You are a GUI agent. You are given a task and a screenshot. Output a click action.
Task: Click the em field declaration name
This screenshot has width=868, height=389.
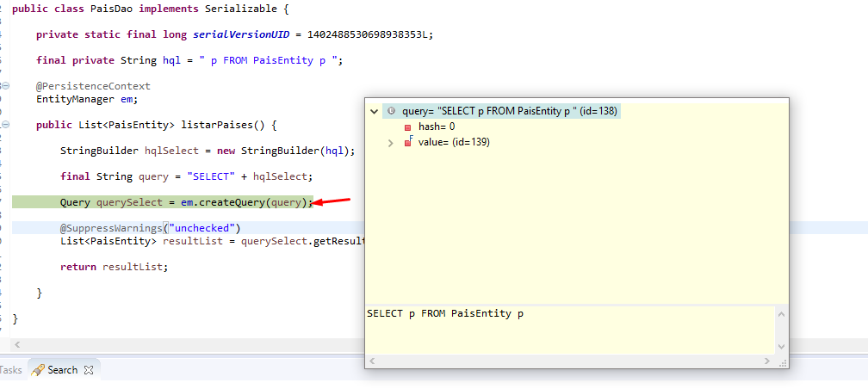[x=127, y=100]
